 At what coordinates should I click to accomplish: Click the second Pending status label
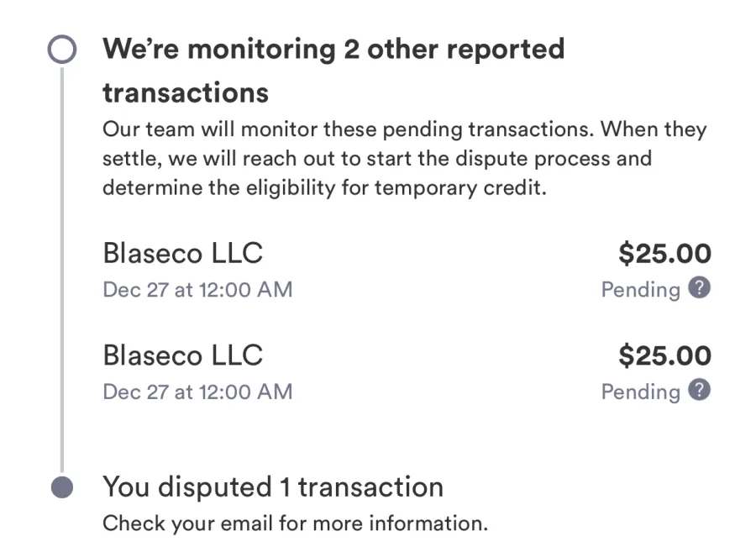click(x=641, y=392)
